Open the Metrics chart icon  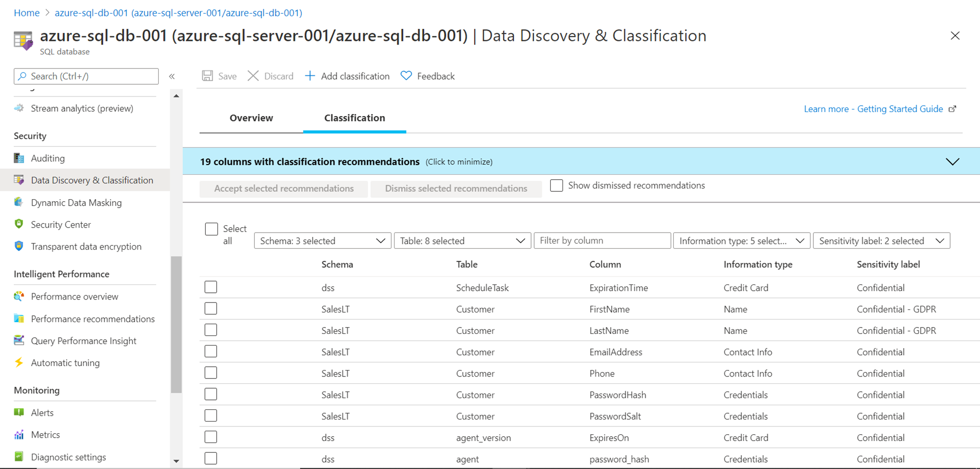click(x=19, y=435)
